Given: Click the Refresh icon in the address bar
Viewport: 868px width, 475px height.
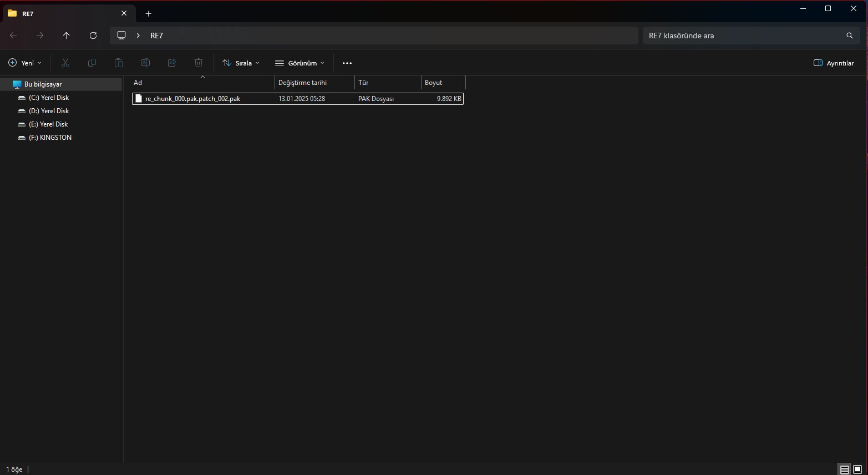Looking at the screenshot, I should (93, 35).
